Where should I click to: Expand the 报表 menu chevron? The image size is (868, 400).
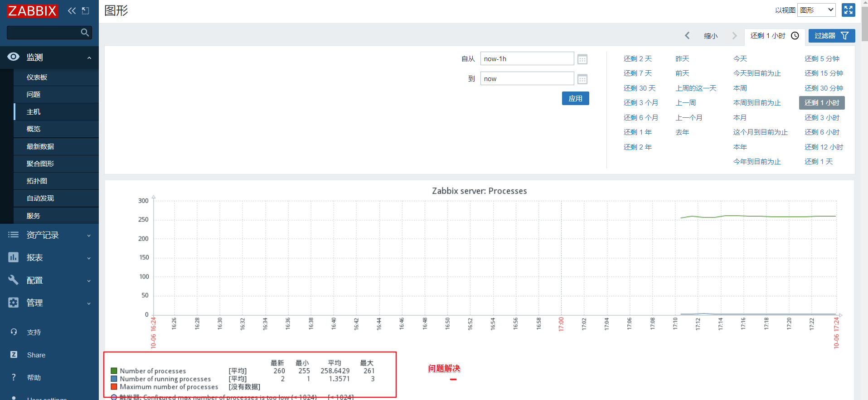click(89, 258)
